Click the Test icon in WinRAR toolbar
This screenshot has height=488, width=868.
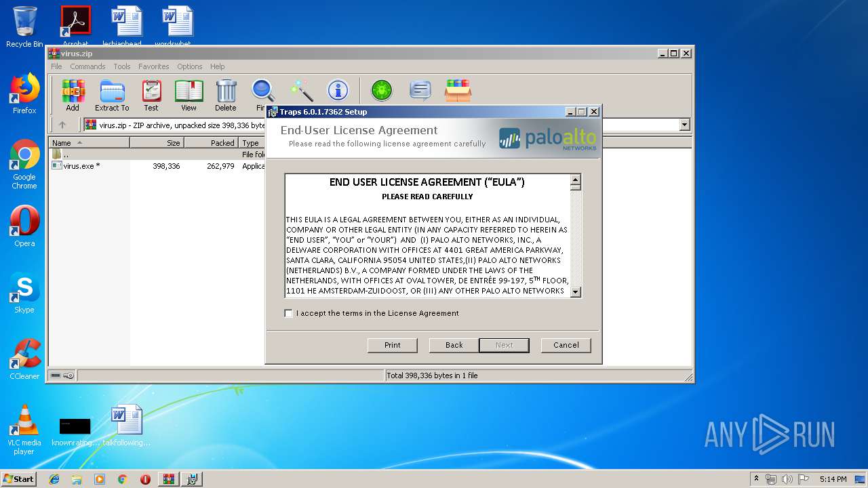[151, 95]
